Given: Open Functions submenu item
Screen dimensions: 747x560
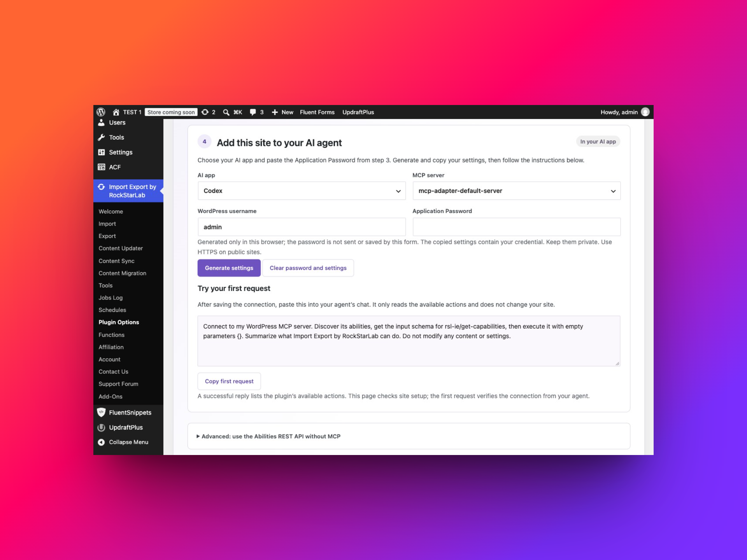Looking at the screenshot, I should pos(112,335).
